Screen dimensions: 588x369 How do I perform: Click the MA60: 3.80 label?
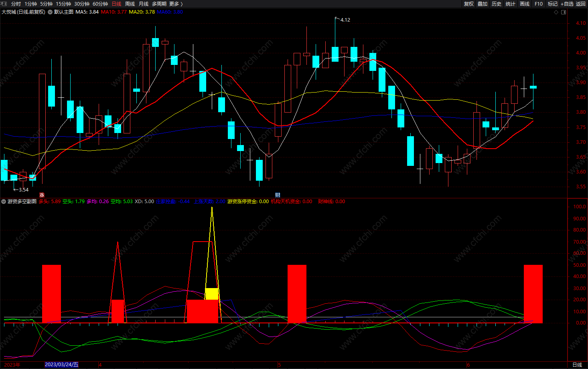[170, 12]
